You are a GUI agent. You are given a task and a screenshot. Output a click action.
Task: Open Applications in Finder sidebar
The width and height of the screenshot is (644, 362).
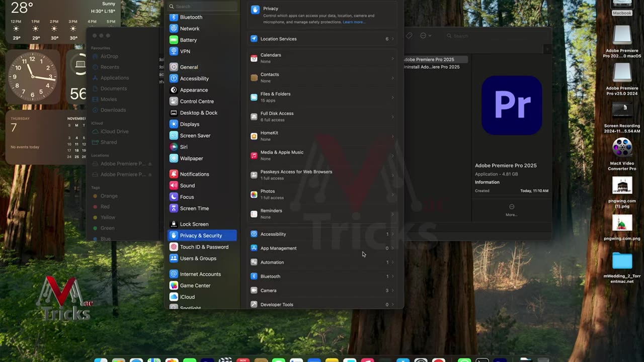tap(111, 78)
